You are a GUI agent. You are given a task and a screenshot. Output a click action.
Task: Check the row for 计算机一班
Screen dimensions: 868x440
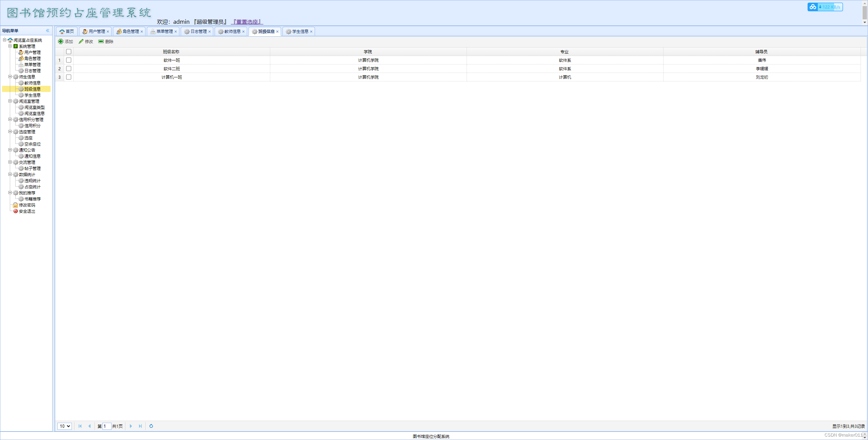[68, 77]
